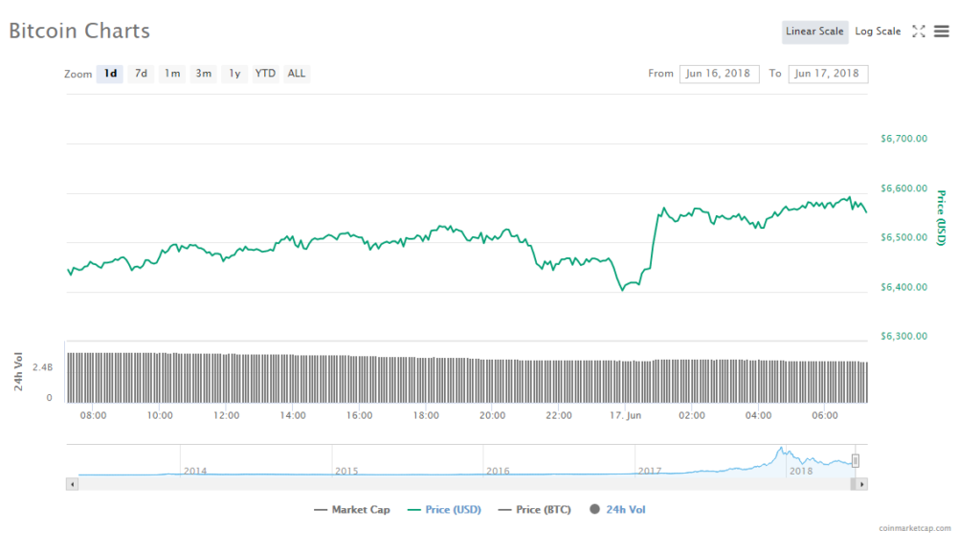Select the 7d zoom range
980x552 pixels.
coord(141,74)
